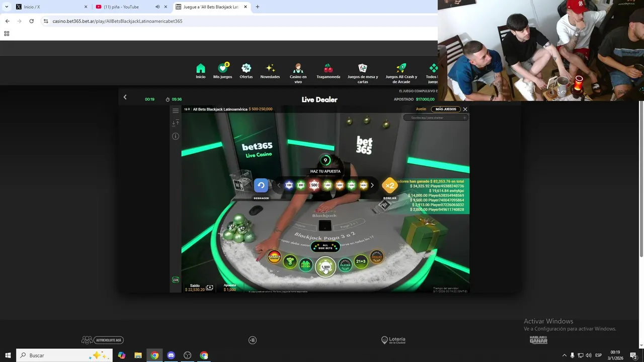The height and width of the screenshot is (362, 644).
Task: Click the Avelin dealer name
Action: 421,109
